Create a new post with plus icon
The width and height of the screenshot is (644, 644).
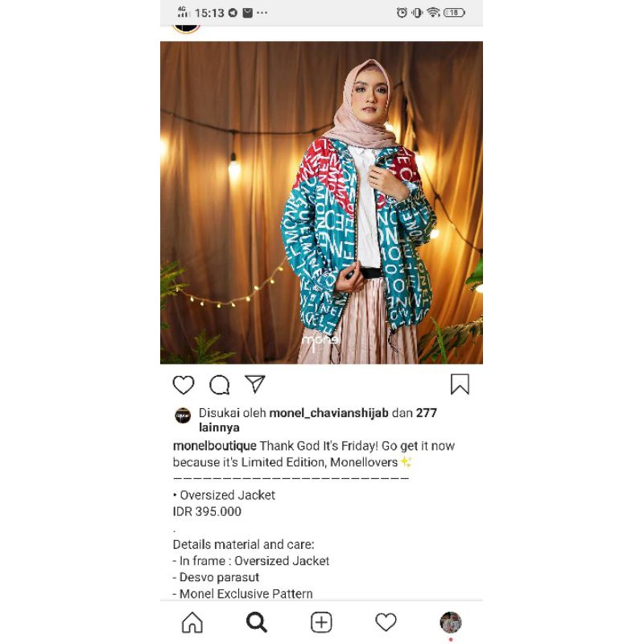pos(321,622)
